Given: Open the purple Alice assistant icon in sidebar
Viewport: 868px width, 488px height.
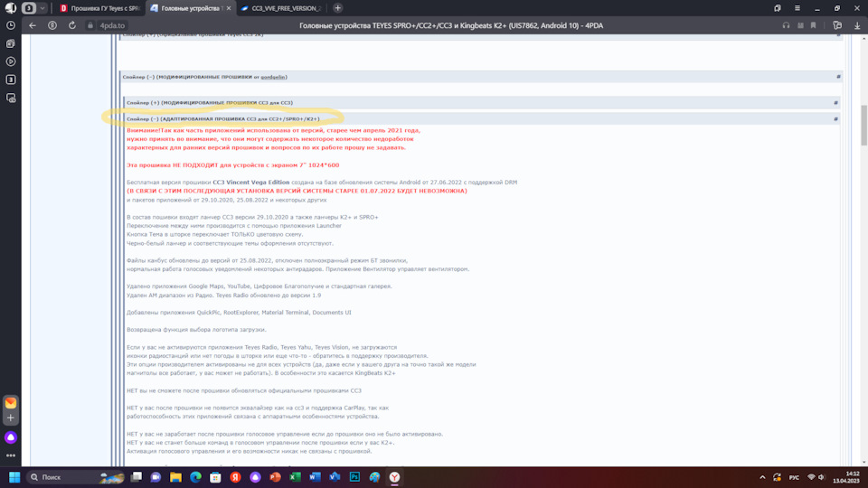Looking at the screenshot, I should pos(11,437).
